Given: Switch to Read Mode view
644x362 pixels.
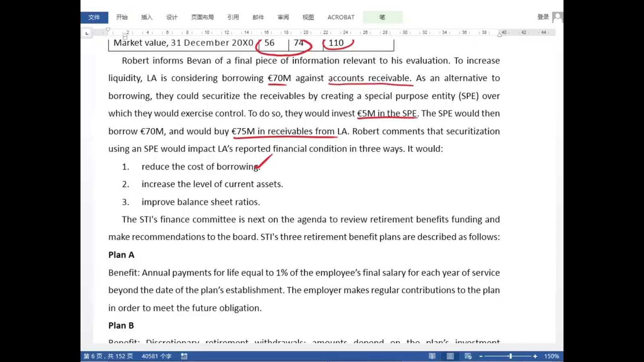Looking at the screenshot, I should click(432, 356).
